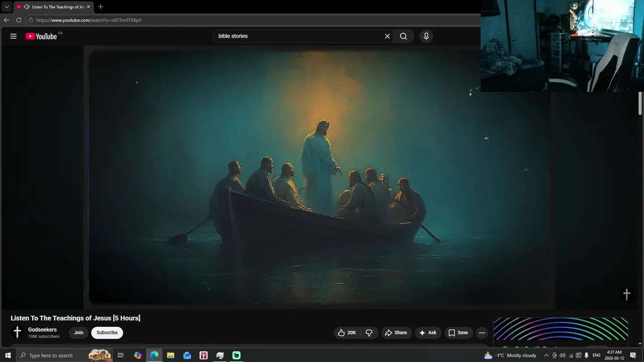Open Task View on the taskbar

(x=121, y=355)
